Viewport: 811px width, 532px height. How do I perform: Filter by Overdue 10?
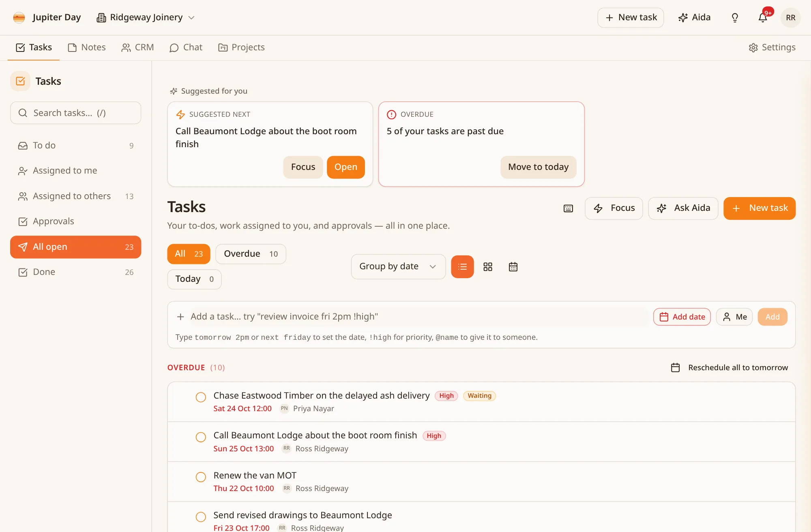(251, 254)
